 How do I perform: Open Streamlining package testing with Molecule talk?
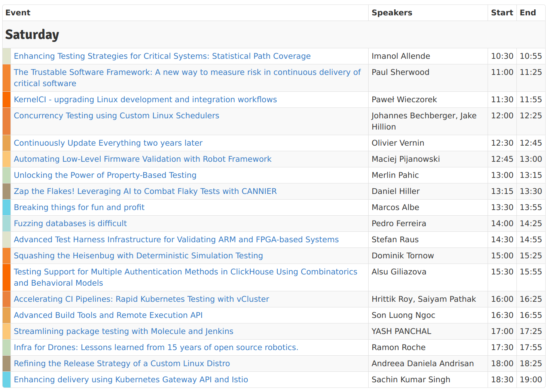coord(123,331)
